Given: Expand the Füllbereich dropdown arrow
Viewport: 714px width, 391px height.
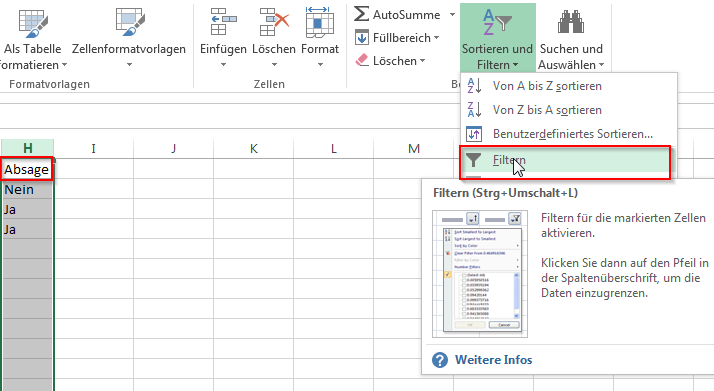Looking at the screenshot, I should pyautogui.click(x=437, y=38).
